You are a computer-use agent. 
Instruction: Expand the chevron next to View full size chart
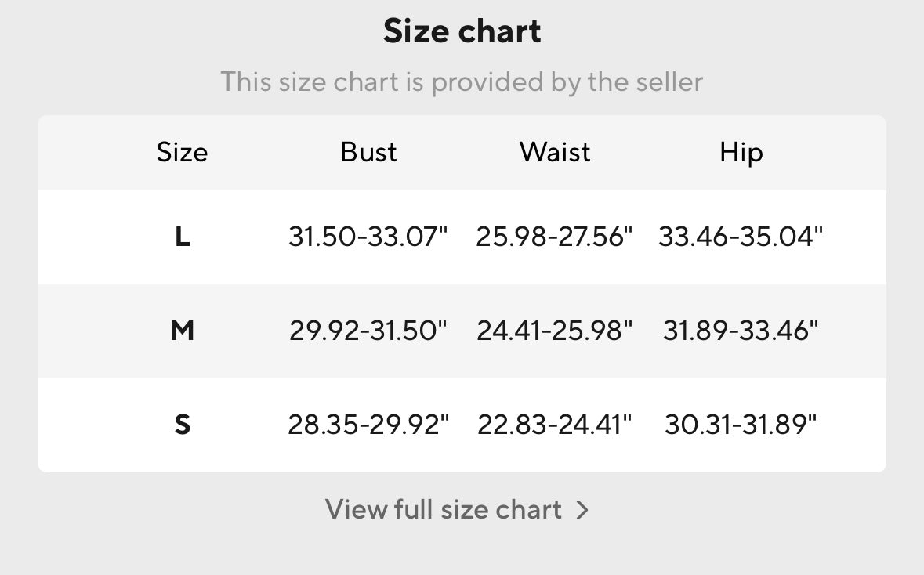tap(582, 511)
